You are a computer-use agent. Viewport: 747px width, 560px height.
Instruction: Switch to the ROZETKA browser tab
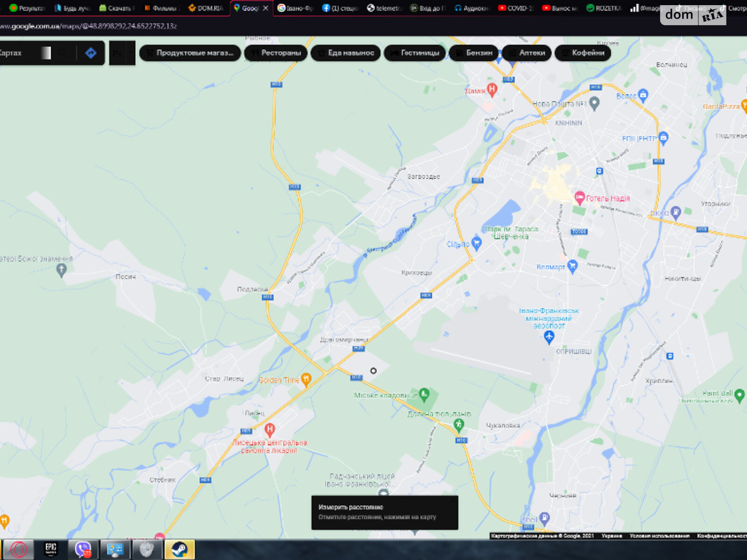tap(604, 8)
